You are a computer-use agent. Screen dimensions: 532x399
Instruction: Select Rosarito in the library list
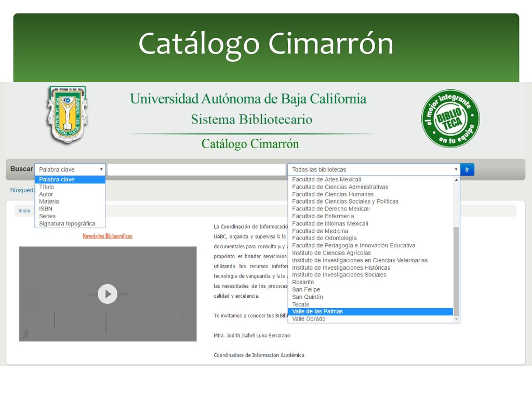point(370,282)
